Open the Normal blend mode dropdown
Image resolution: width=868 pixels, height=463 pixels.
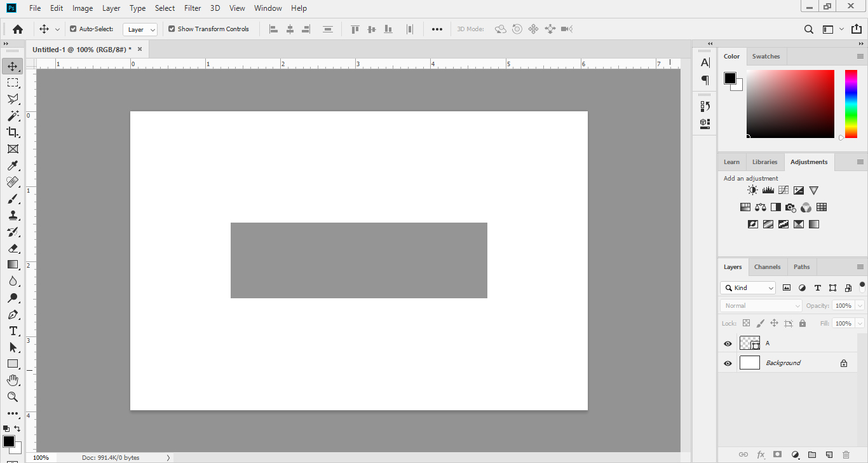[x=762, y=306]
